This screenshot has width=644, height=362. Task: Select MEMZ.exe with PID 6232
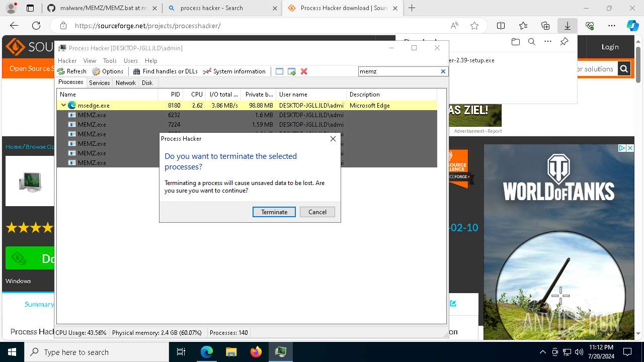(x=247, y=115)
